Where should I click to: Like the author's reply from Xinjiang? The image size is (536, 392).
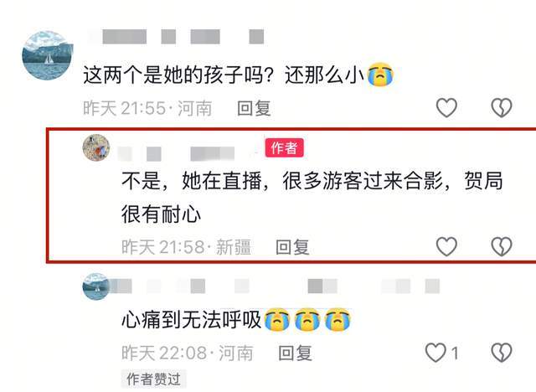click(446, 246)
